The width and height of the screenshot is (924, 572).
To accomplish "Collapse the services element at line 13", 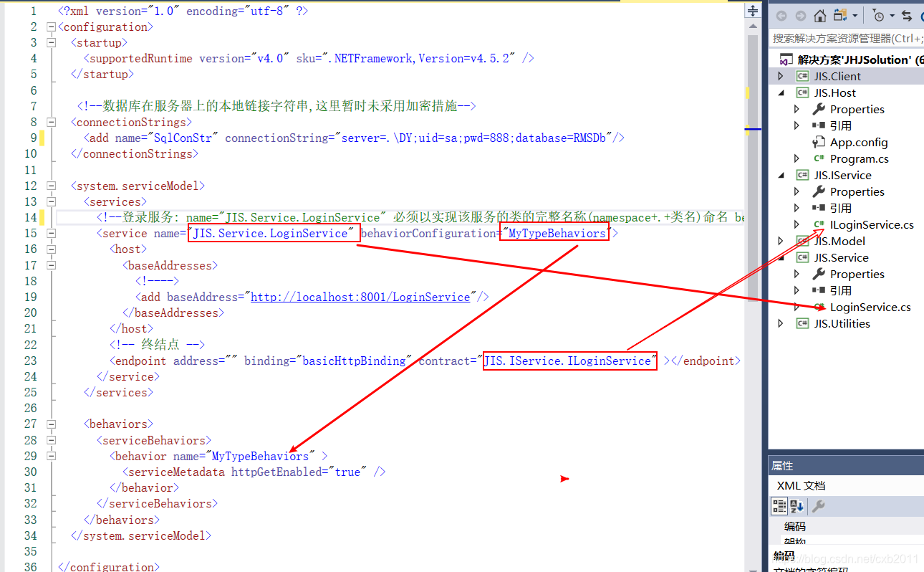I will [51, 202].
